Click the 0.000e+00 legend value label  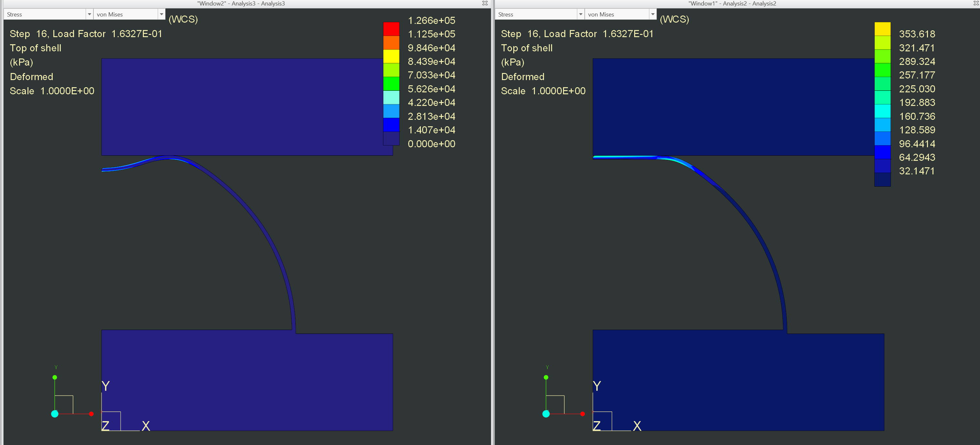(431, 144)
